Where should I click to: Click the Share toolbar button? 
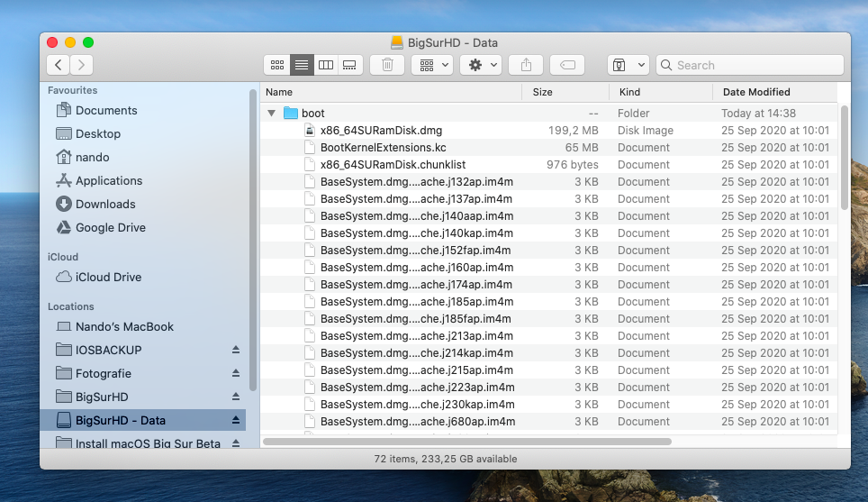(526, 65)
